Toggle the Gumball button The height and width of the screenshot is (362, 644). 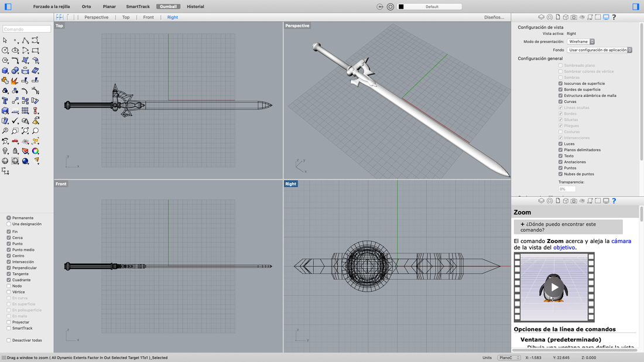pyautogui.click(x=168, y=6)
